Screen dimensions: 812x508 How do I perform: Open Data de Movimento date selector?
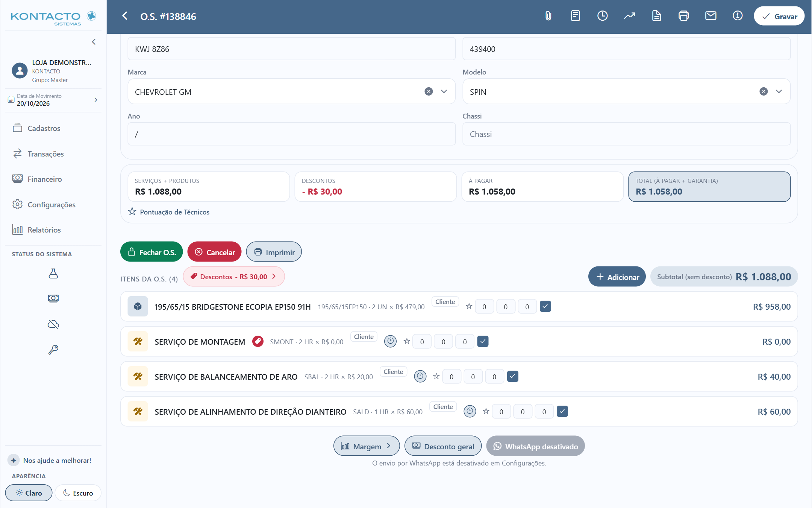tap(53, 100)
